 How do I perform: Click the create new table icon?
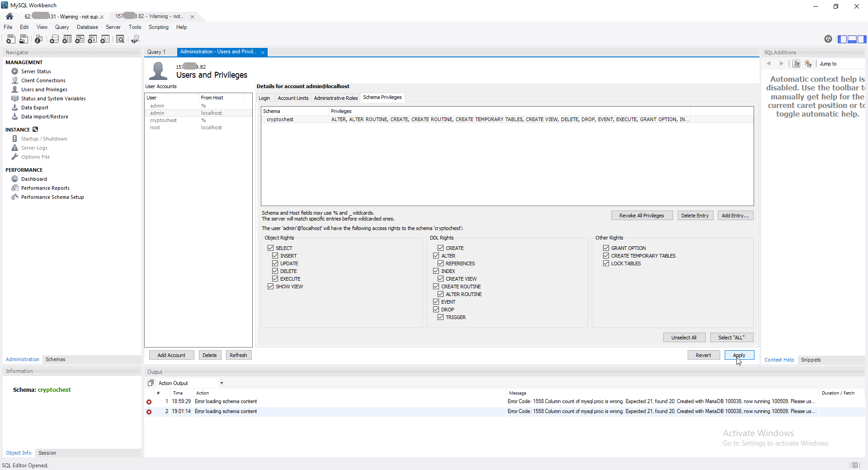tap(67, 39)
